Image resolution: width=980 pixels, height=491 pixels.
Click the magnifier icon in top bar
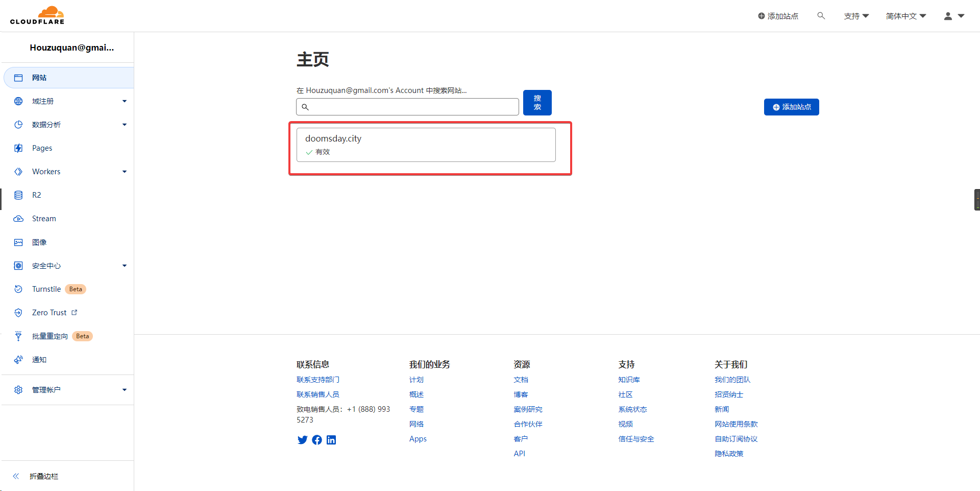(x=821, y=16)
